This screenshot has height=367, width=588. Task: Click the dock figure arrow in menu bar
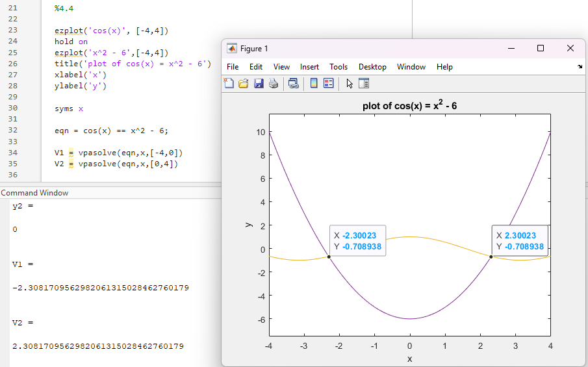point(580,67)
